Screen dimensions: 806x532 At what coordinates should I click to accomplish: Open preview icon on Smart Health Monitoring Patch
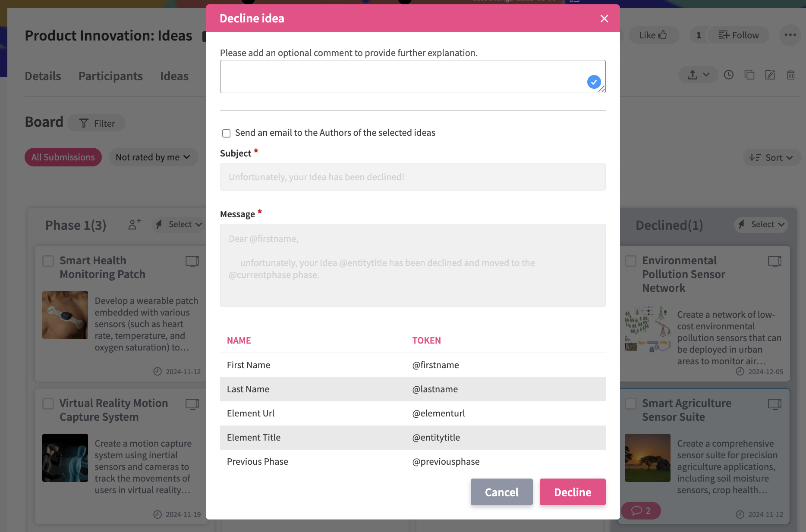(192, 261)
